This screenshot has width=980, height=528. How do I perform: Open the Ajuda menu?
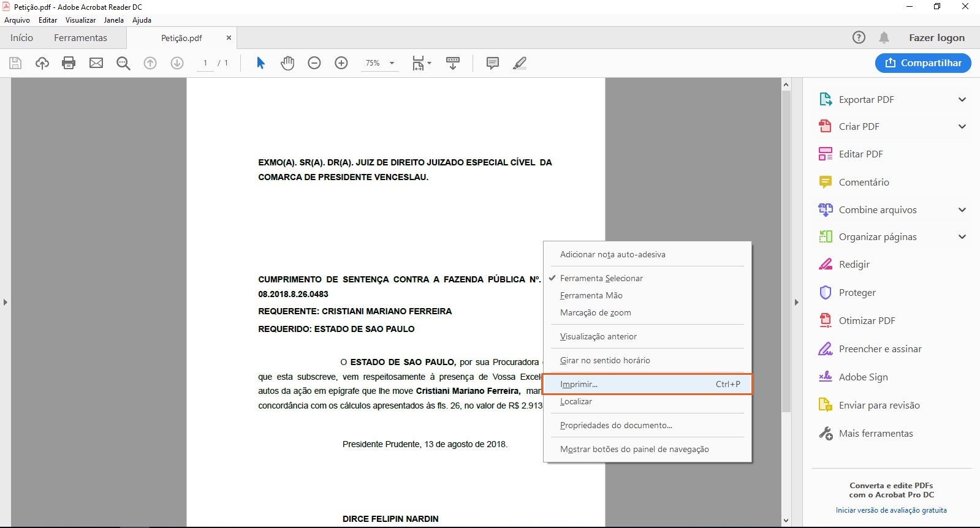point(142,20)
